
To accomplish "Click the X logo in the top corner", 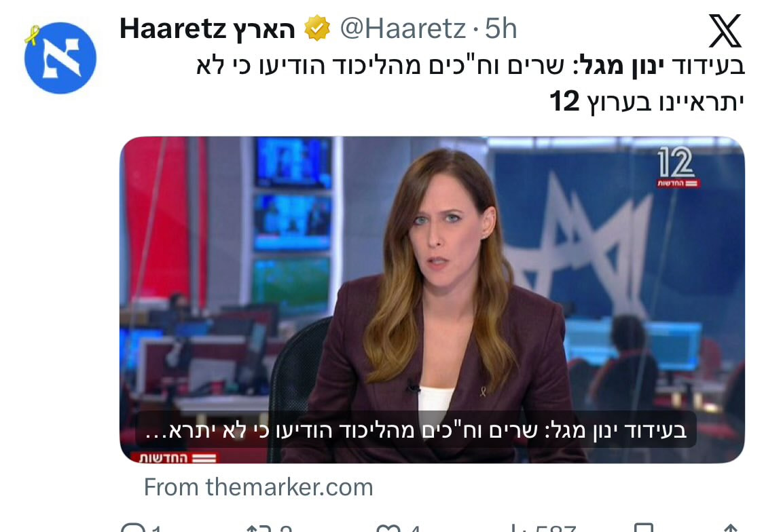I will 725,31.
